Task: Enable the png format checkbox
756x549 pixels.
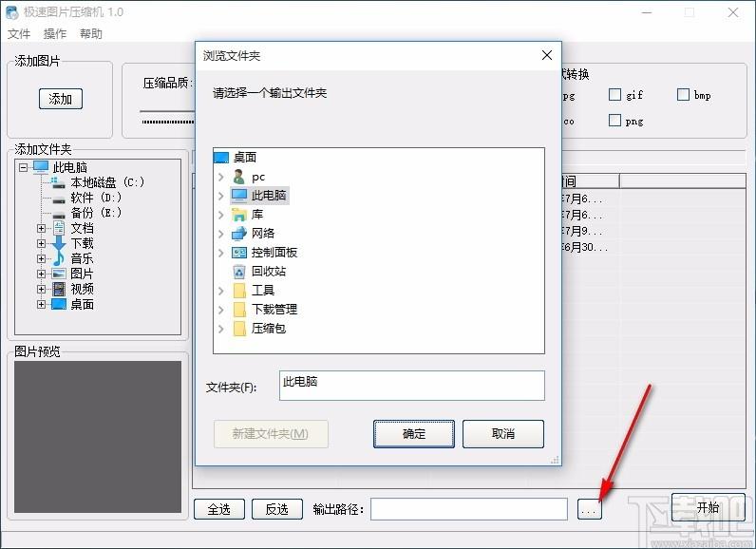Action: click(614, 120)
